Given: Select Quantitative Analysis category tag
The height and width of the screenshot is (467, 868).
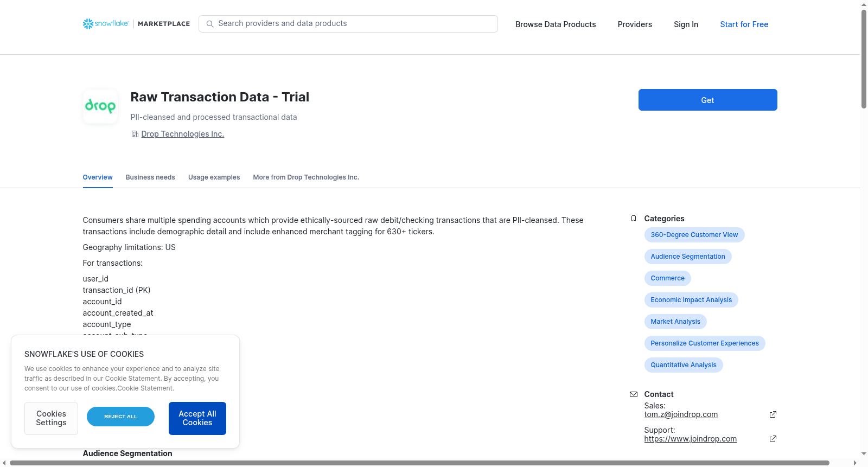Looking at the screenshot, I should click(684, 365).
